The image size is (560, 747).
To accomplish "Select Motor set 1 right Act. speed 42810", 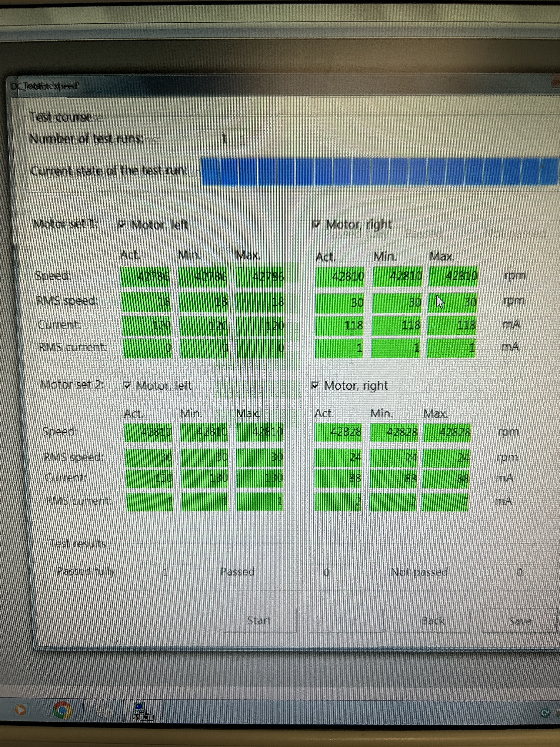I will pos(340,276).
